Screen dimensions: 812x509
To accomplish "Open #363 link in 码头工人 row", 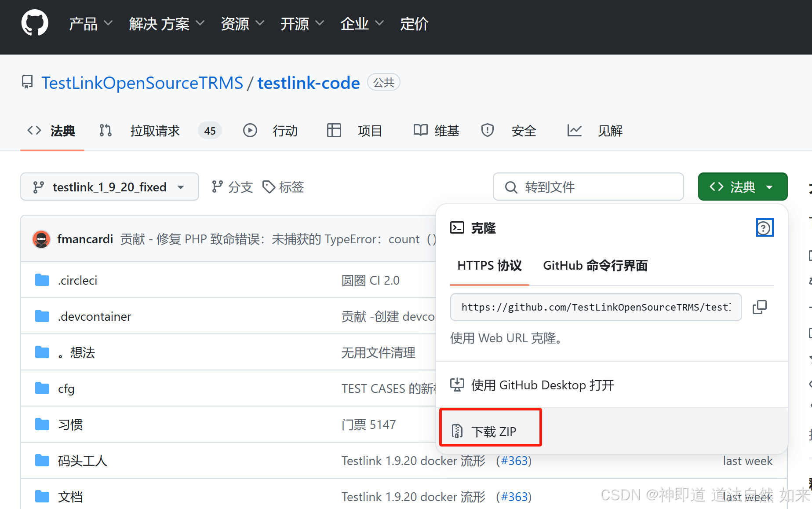I will coord(514,461).
